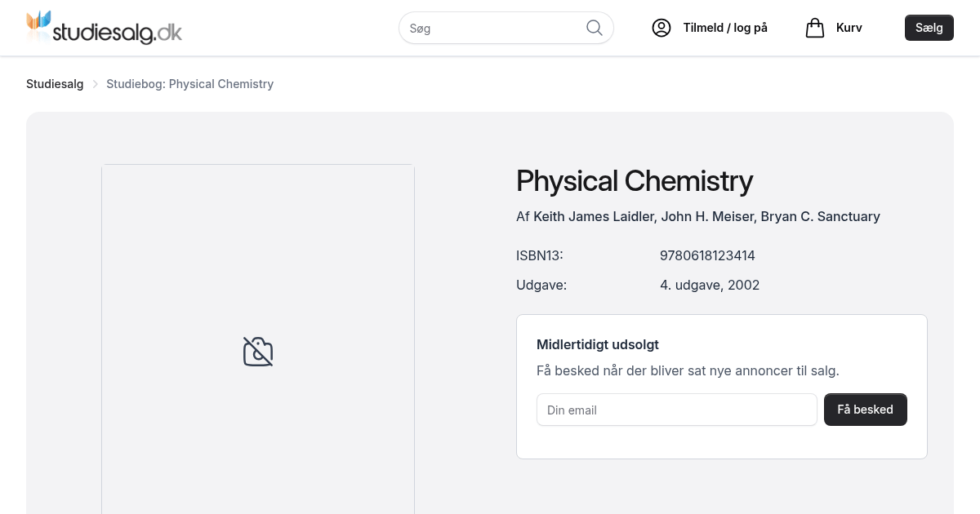Click the Din email input field
The height and width of the screenshot is (514, 980).
coord(676,410)
